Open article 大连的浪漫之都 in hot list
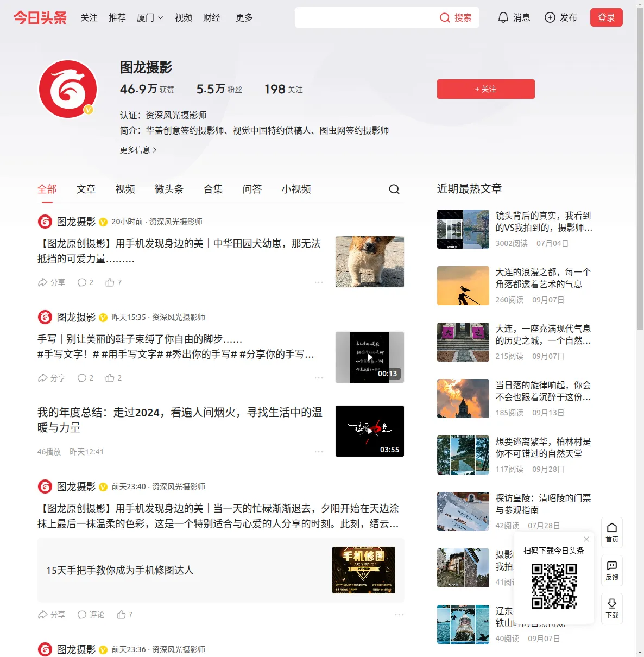This screenshot has height=657, width=644. click(x=543, y=278)
